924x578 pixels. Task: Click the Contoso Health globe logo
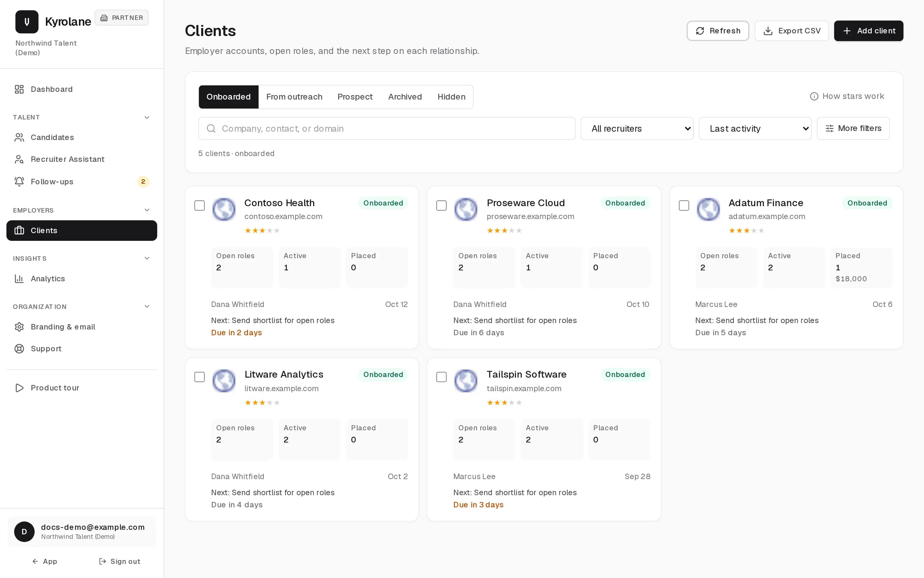click(x=224, y=209)
